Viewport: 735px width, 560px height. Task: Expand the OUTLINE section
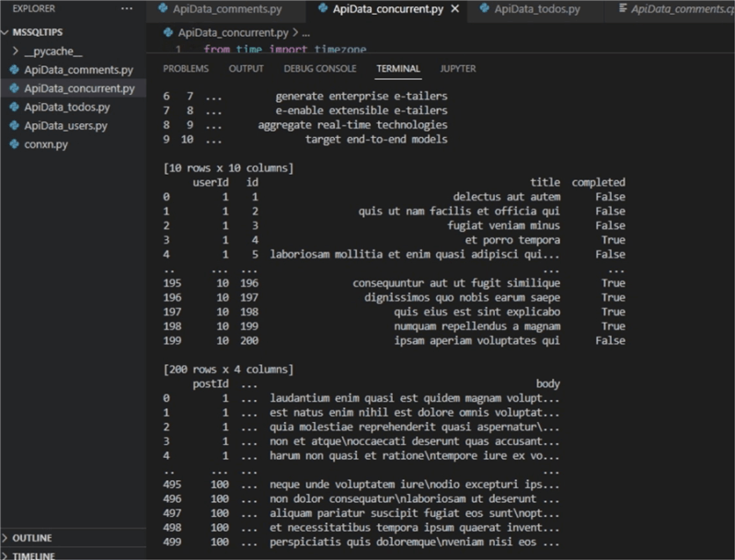[5, 538]
